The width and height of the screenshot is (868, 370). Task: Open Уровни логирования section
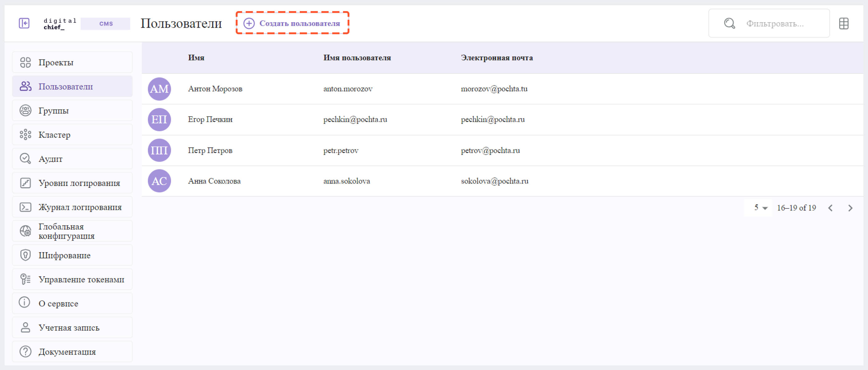pos(72,183)
